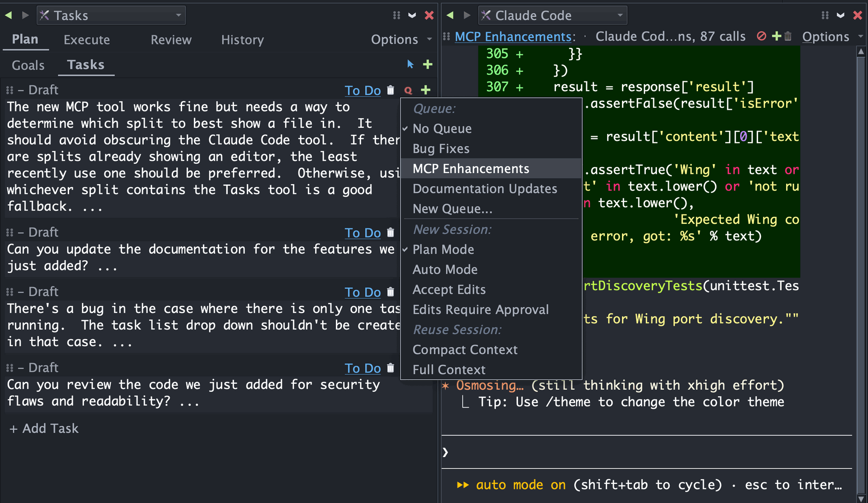868x503 pixels.
Task: Select New Queue... menu entry
Action: click(x=491, y=208)
